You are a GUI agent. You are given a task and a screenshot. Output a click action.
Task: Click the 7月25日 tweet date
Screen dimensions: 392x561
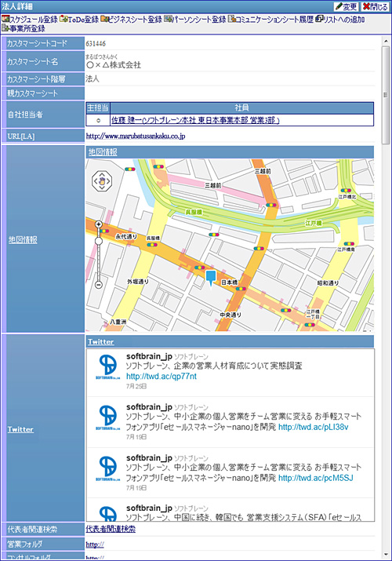(x=136, y=386)
